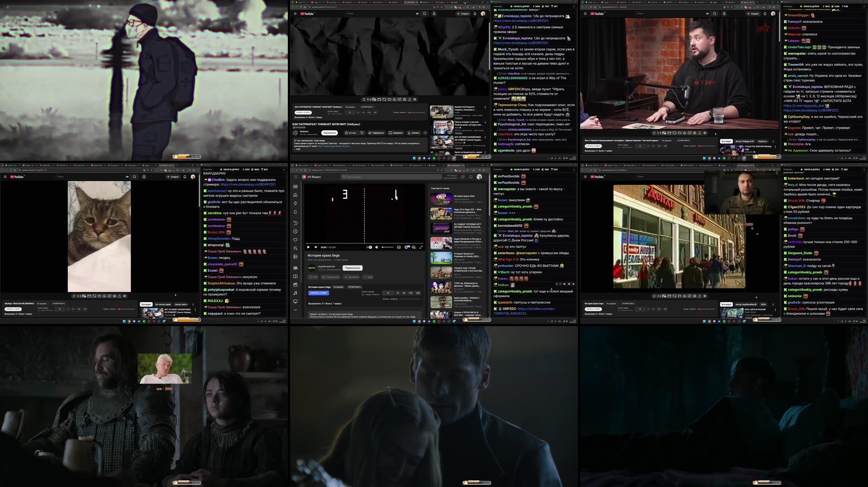Image resolution: width=868 pixels, height=487 pixels.
Task: Like История краха Sega on VK
Action: pyautogui.click(x=313, y=277)
